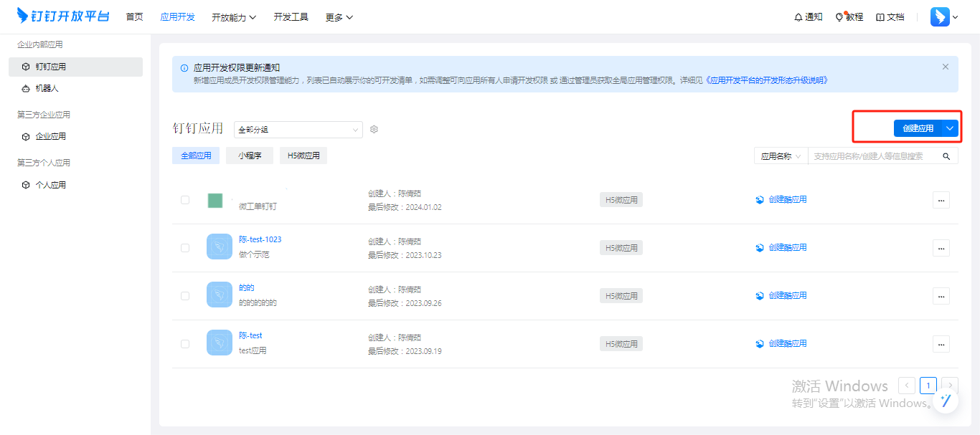
Task: Click 创建酷应用 for 的的 row
Action: click(781, 296)
